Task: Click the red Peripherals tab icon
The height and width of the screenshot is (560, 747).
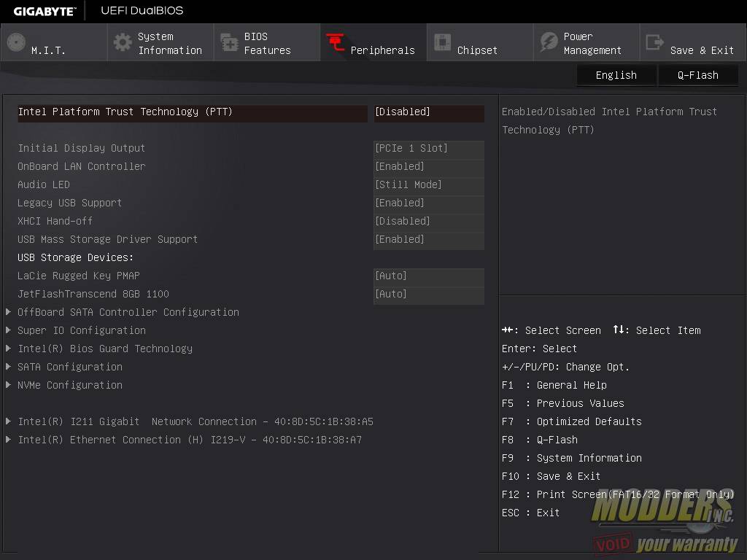Action: point(336,43)
